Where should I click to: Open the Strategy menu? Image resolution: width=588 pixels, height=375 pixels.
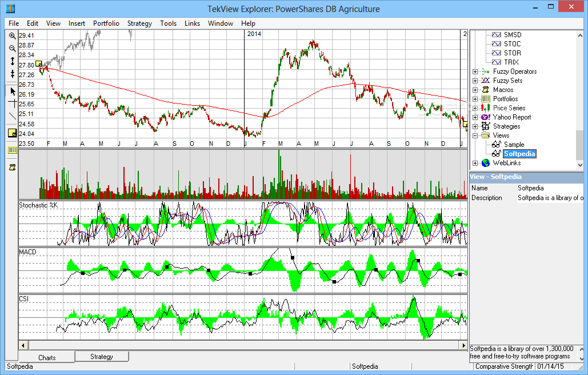(139, 23)
